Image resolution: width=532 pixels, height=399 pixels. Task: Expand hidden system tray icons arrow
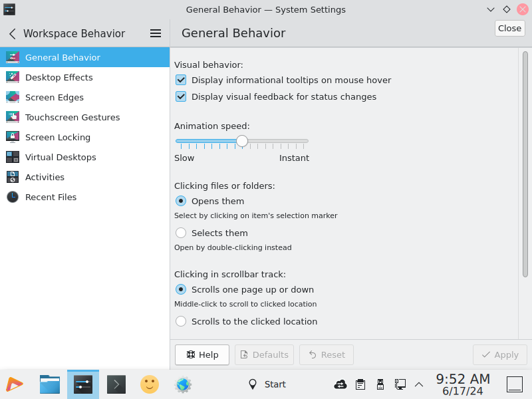click(x=419, y=384)
